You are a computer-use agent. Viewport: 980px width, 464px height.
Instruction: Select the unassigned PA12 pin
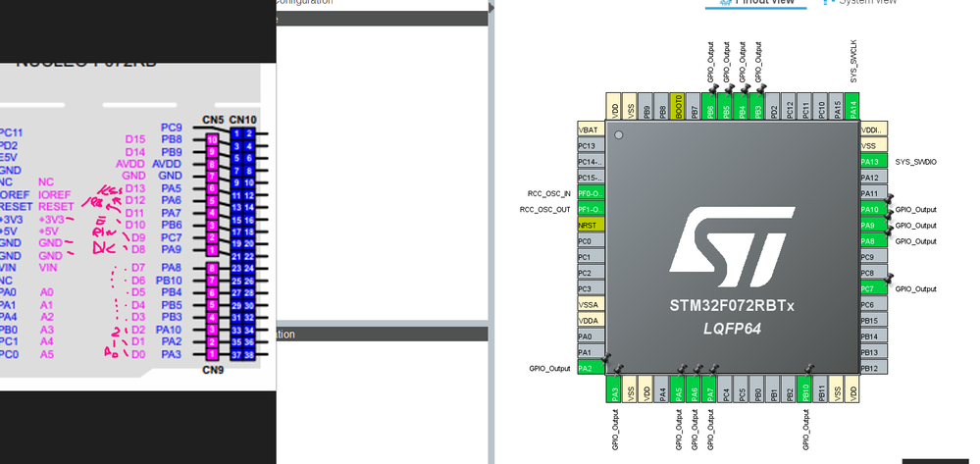[874, 178]
